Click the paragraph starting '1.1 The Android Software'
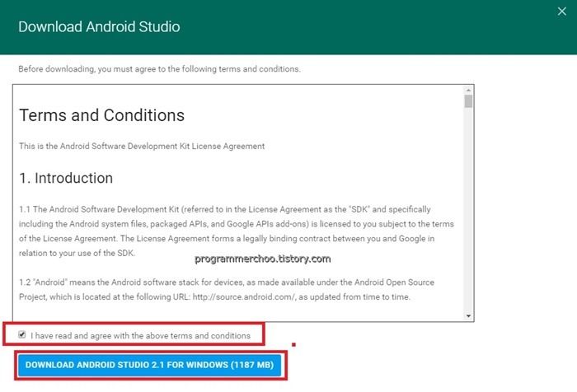Screen dimensions: 577x392 click(237, 231)
